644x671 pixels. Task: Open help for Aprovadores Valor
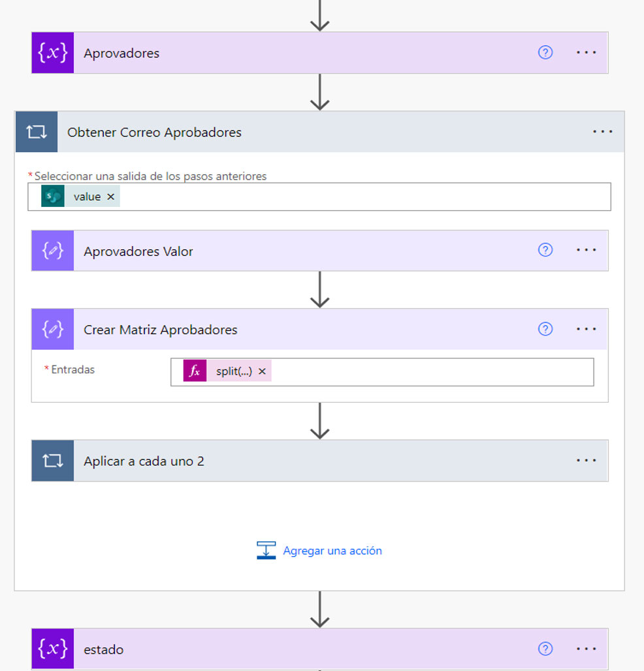(545, 251)
